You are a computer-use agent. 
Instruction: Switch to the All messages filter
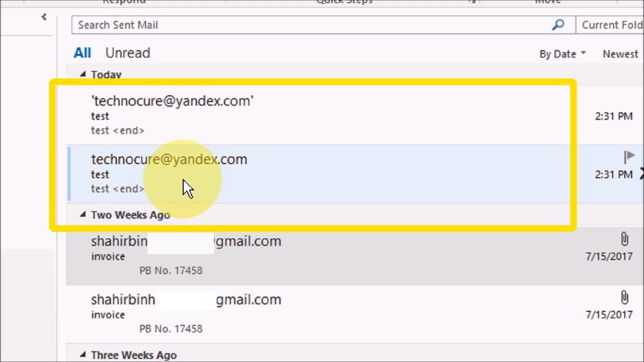[x=82, y=53]
